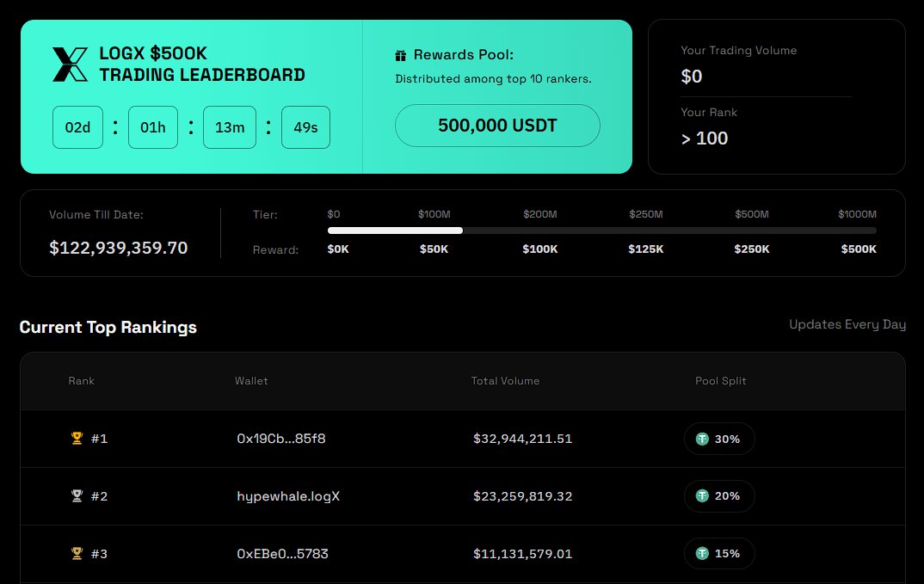The width and height of the screenshot is (924, 584).
Task: Click the bronze trophy icon for rank #3
Action: 77,554
